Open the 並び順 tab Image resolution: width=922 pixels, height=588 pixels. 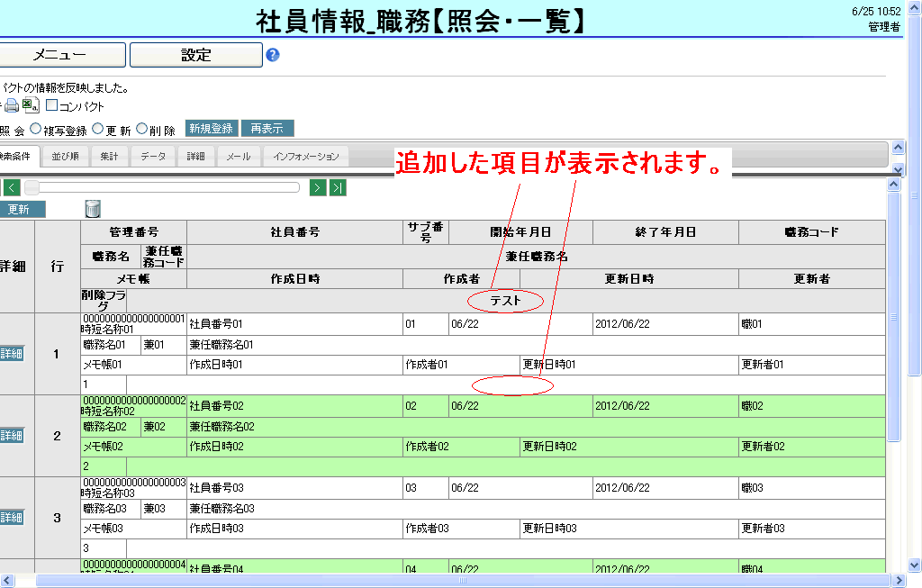click(x=65, y=157)
